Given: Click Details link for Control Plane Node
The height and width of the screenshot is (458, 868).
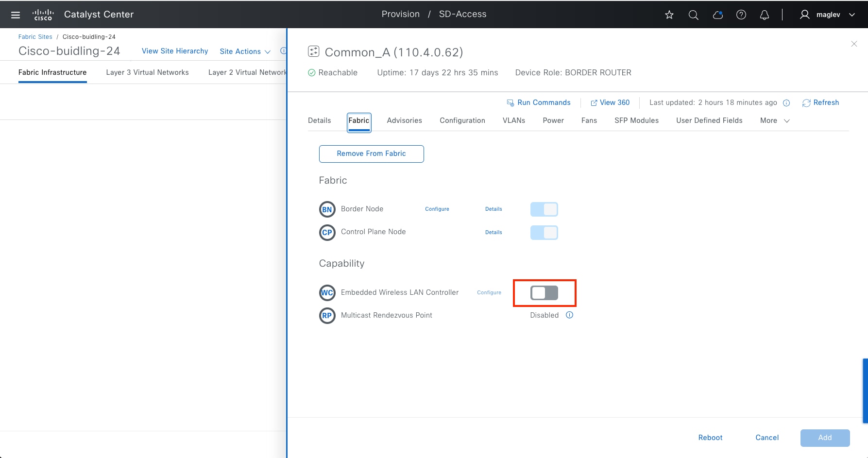Looking at the screenshot, I should (494, 233).
